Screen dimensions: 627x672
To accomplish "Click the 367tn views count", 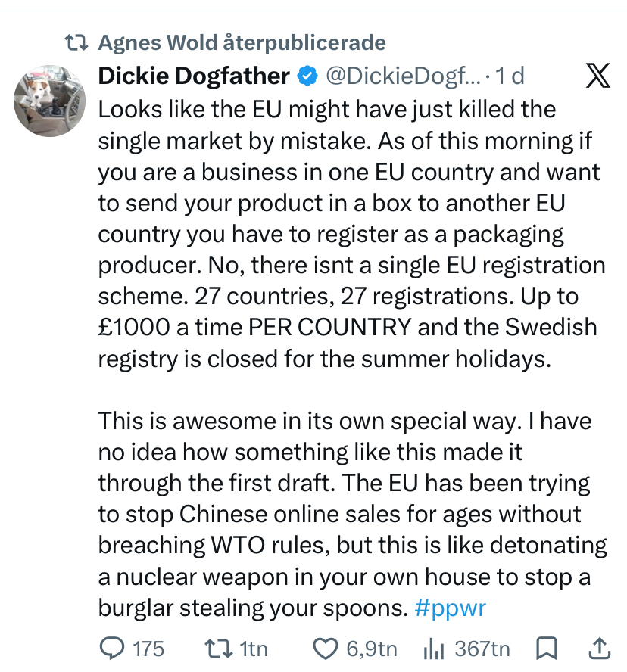I will tap(482, 649).
